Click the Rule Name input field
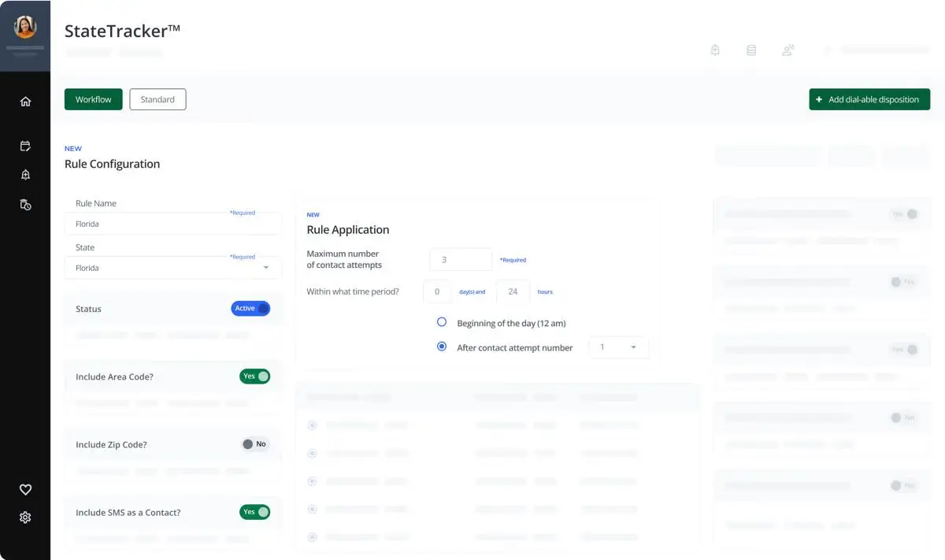Image resolution: width=945 pixels, height=560 pixels. (x=172, y=224)
